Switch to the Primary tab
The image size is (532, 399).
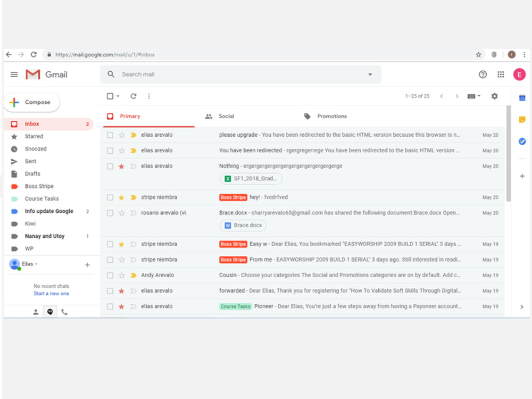pos(149,117)
